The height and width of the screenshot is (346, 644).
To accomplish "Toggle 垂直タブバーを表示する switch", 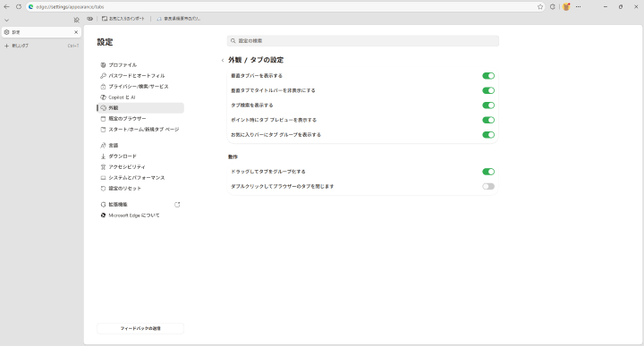I will 488,75.
